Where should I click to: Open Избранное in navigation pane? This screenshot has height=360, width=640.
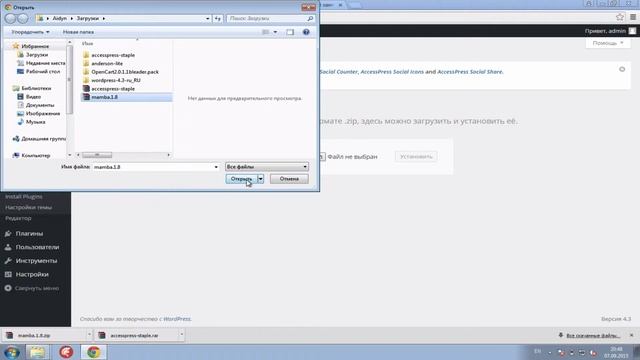(x=35, y=46)
